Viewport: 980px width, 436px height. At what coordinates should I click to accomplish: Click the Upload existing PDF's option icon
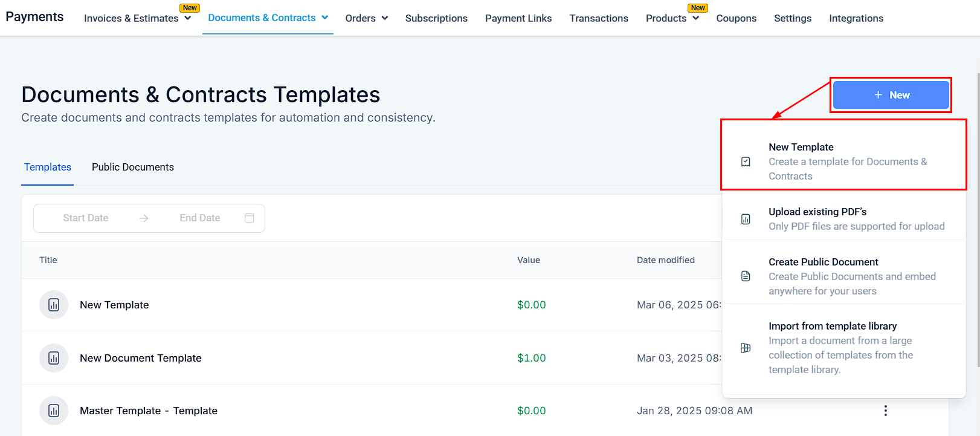tap(746, 219)
